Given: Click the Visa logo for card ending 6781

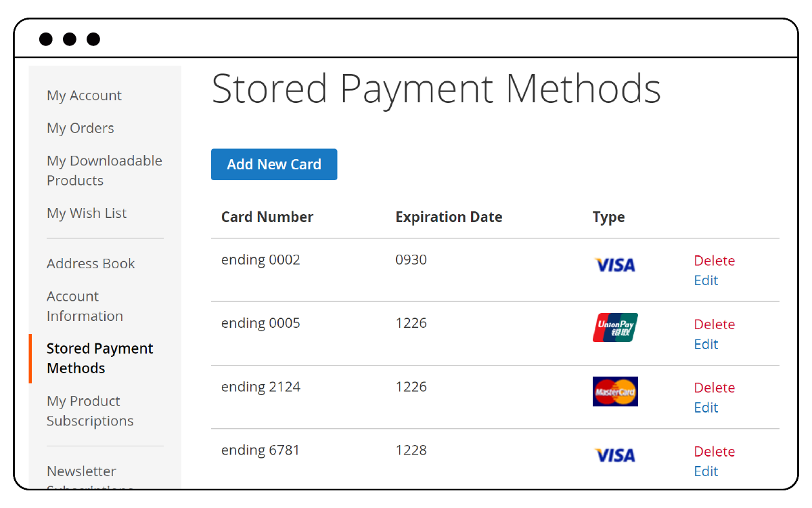Looking at the screenshot, I should point(615,455).
